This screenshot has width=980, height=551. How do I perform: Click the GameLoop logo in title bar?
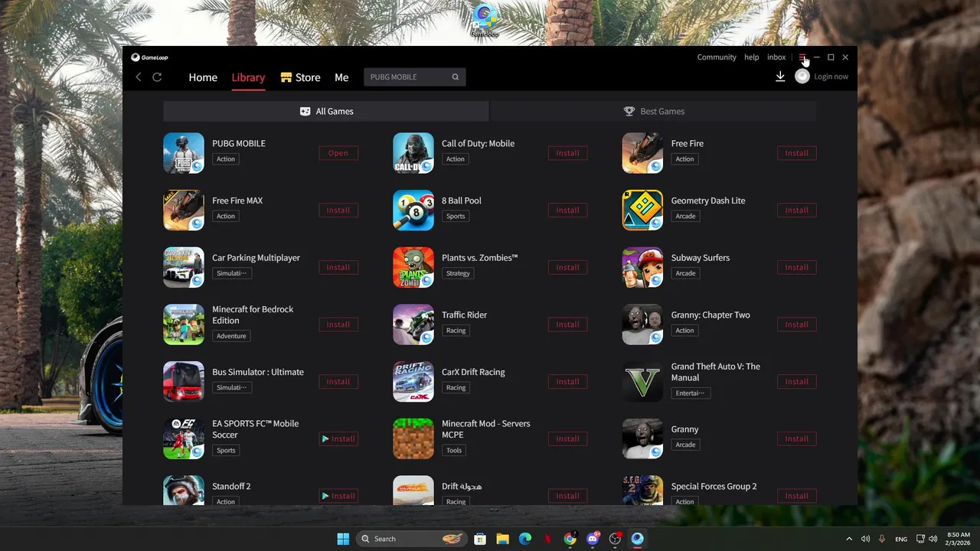(149, 57)
